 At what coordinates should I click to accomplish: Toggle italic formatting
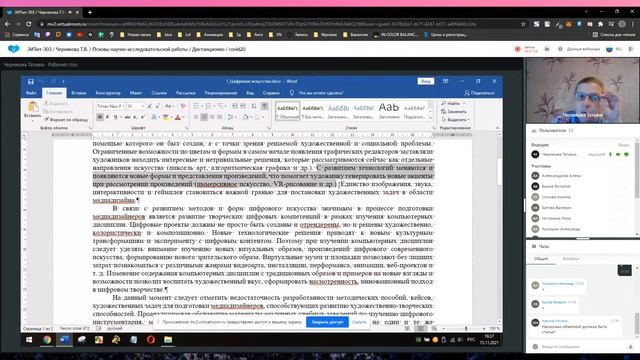click(107, 117)
